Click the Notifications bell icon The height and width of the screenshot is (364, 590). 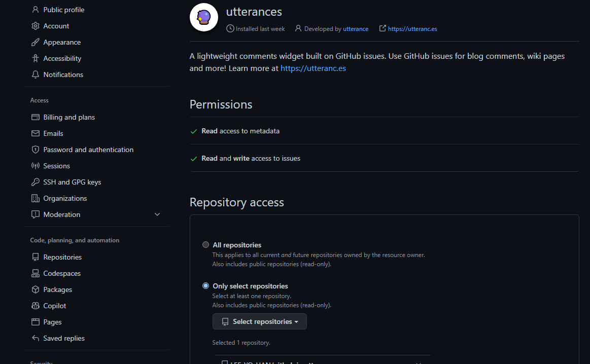point(36,75)
